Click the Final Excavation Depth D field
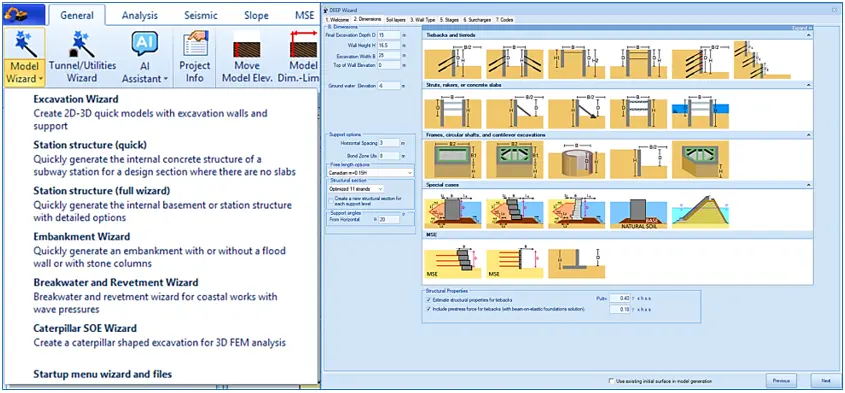 click(388, 35)
